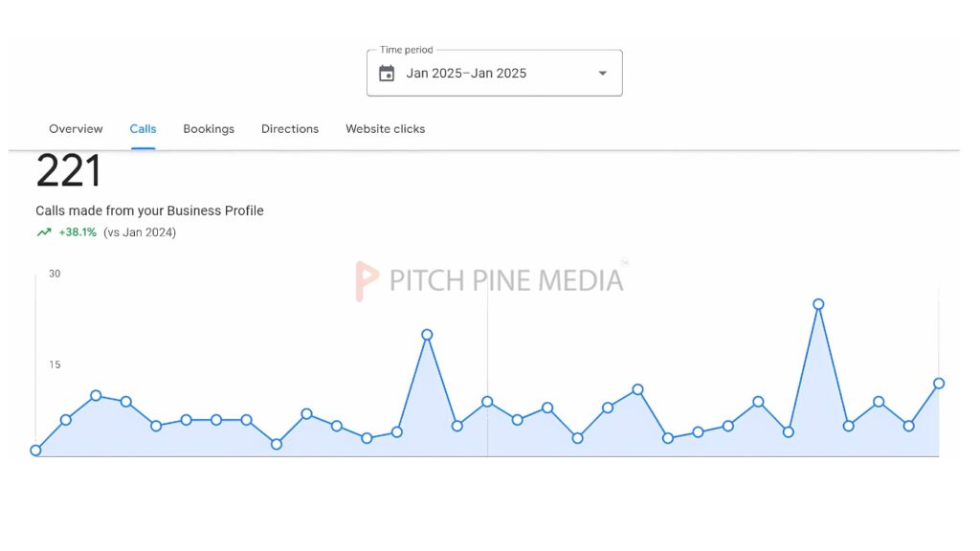Click the PITCH PINE MEDIA watermark text
This screenshot has width=980, height=551.
point(506,280)
